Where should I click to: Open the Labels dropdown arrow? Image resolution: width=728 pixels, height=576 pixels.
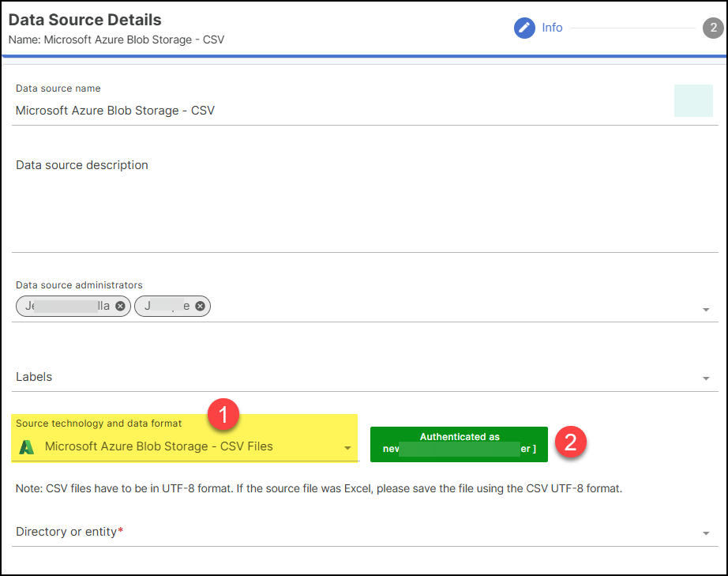(706, 378)
